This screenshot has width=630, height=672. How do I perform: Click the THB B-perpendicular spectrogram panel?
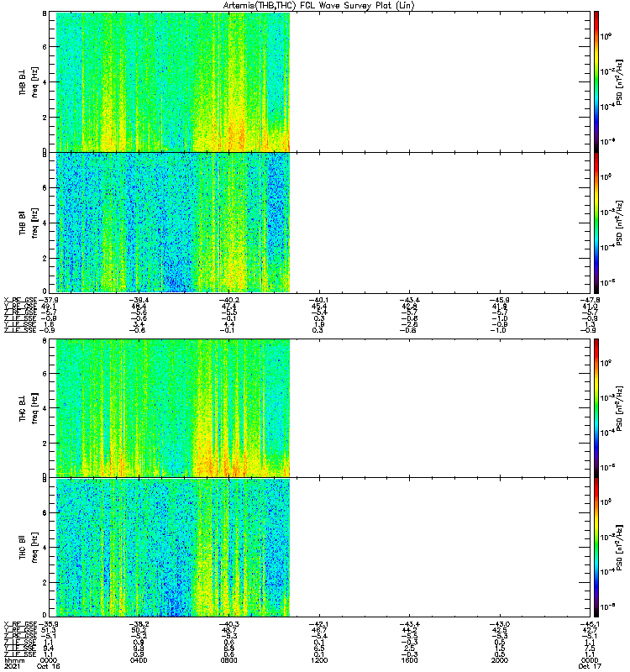point(319,81)
